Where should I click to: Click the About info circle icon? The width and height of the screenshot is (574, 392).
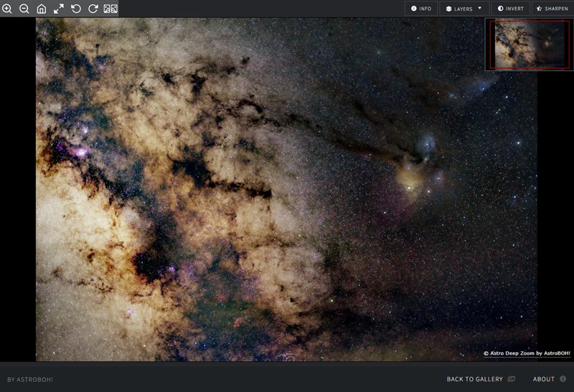coord(563,379)
